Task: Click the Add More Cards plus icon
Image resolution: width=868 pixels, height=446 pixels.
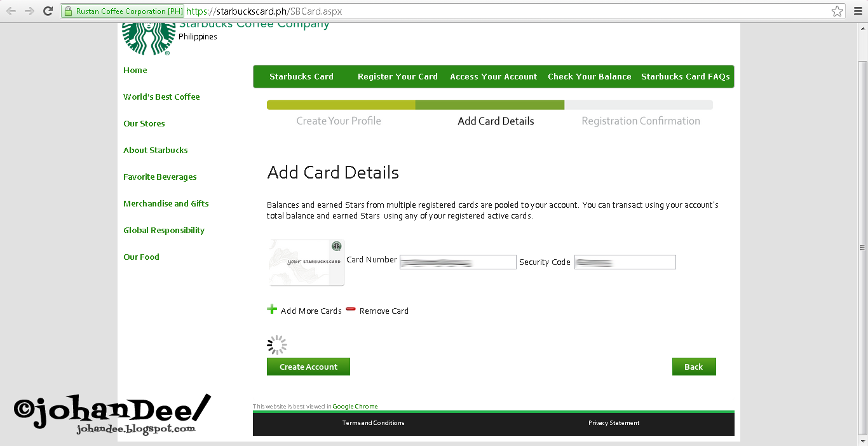Action: 272,309
